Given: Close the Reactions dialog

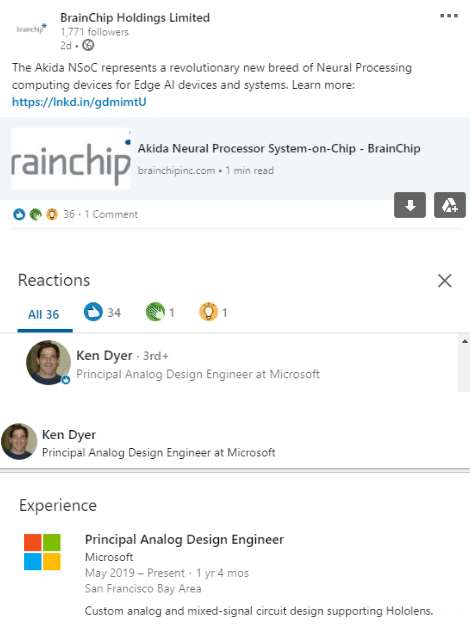Looking at the screenshot, I should click(x=444, y=281).
